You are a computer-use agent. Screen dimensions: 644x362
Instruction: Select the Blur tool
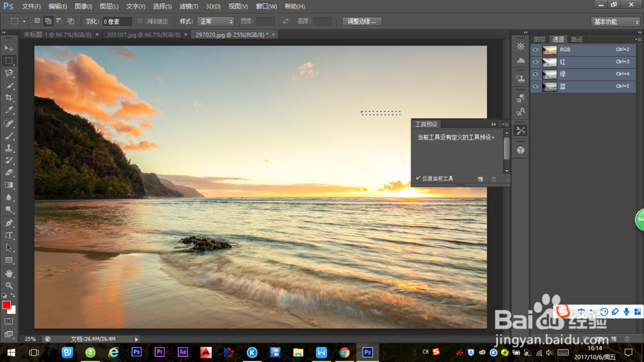tap(8, 197)
